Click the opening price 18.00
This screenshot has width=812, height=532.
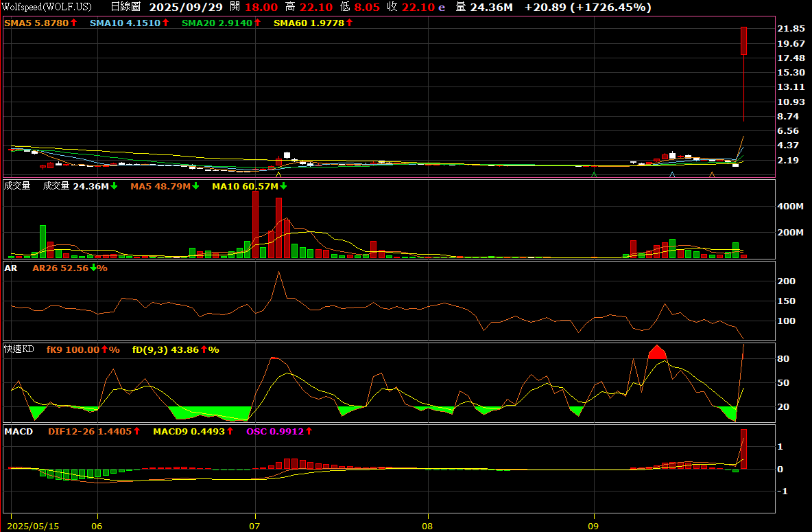(261, 8)
